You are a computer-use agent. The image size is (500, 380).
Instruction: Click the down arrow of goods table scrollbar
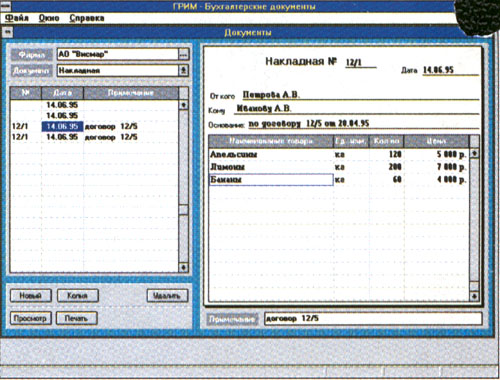click(474, 296)
